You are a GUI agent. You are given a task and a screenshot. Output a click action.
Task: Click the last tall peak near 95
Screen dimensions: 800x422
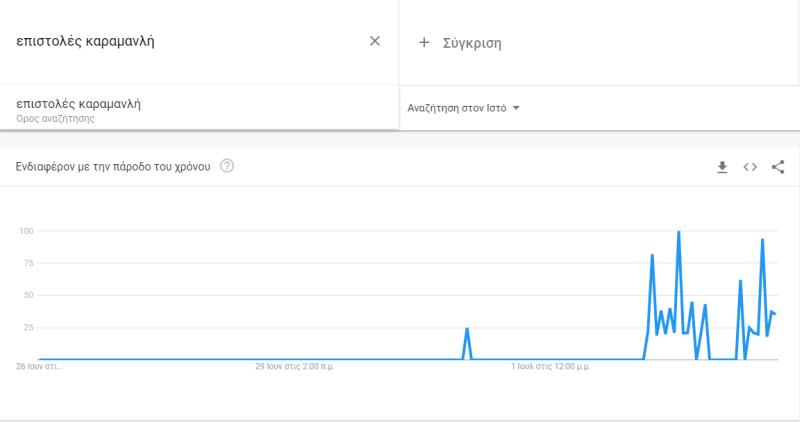(762, 239)
